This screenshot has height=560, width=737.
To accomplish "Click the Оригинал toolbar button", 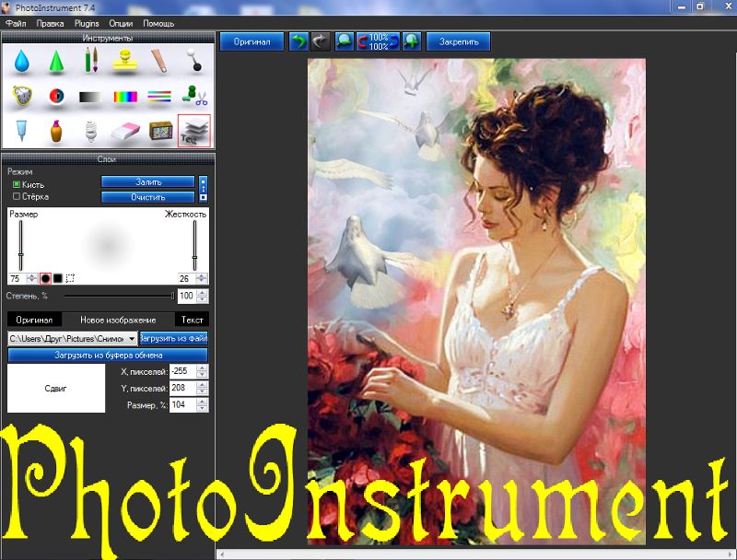I will pyautogui.click(x=252, y=41).
